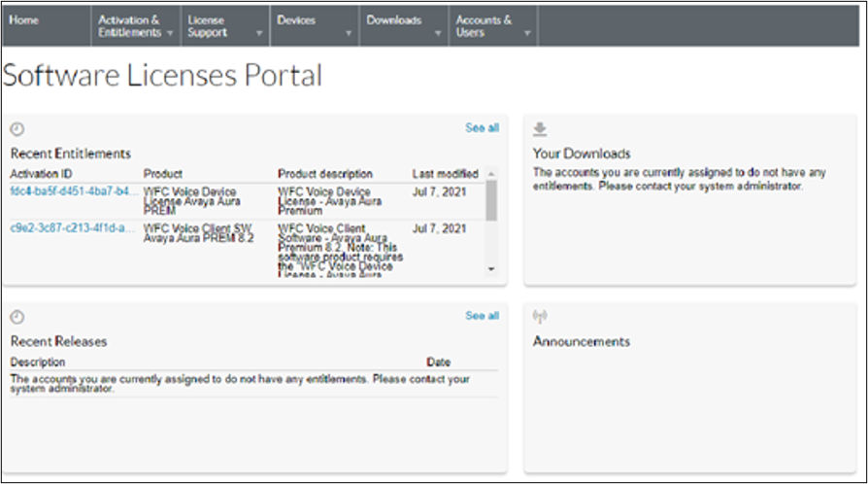Click entitlements scrollbar up arrow
This screenshot has width=868, height=484.
(491, 174)
